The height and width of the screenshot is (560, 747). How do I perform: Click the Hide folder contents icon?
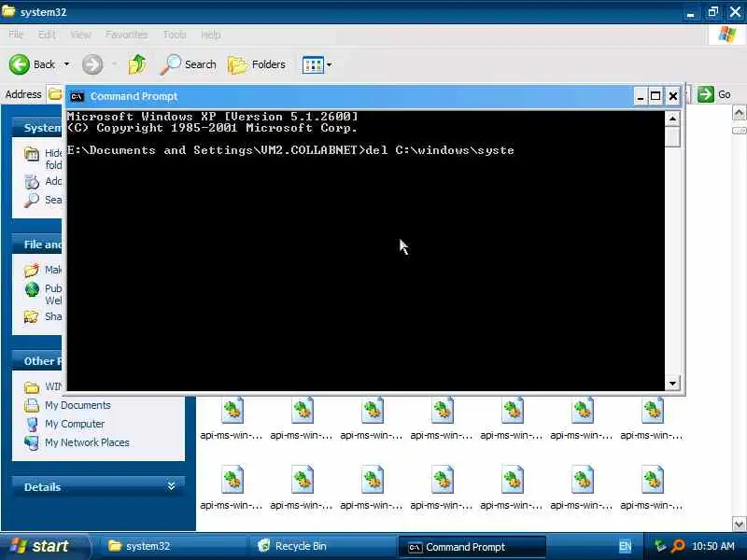[32, 154]
